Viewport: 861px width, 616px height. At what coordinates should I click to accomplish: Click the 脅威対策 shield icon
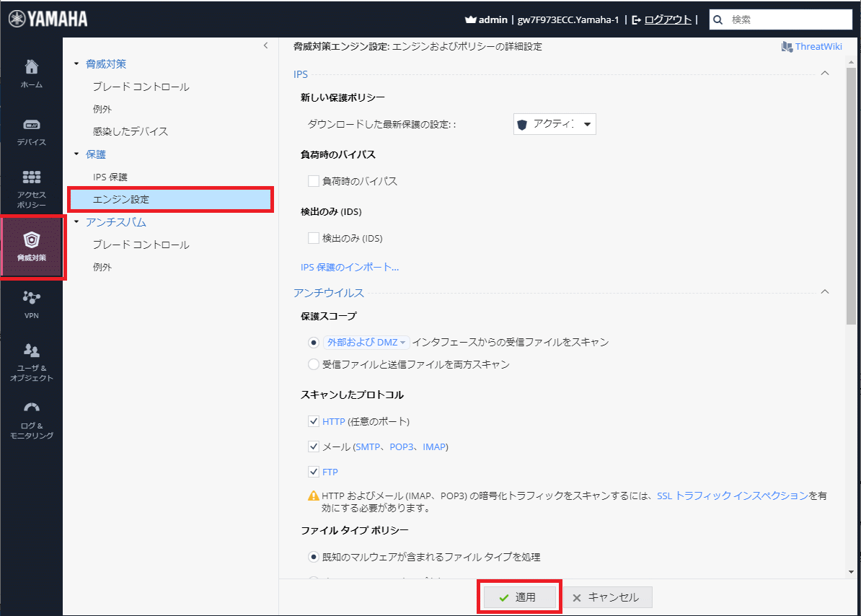31,240
